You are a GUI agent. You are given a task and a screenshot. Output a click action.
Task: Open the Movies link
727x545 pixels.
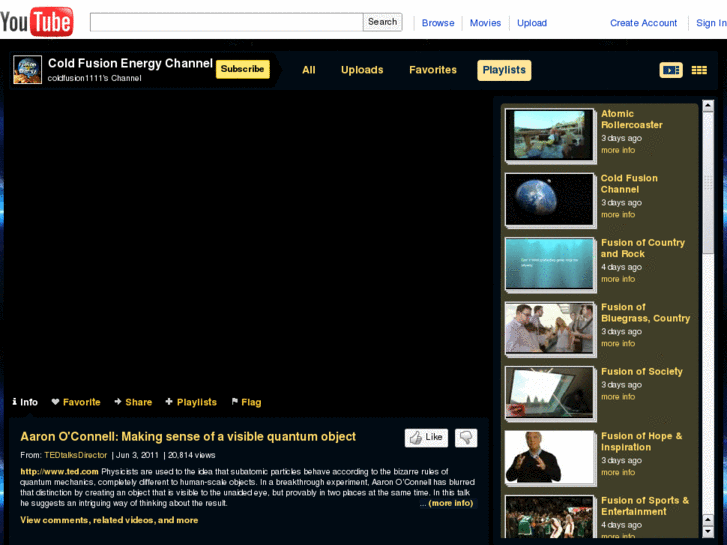click(x=485, y=23)
